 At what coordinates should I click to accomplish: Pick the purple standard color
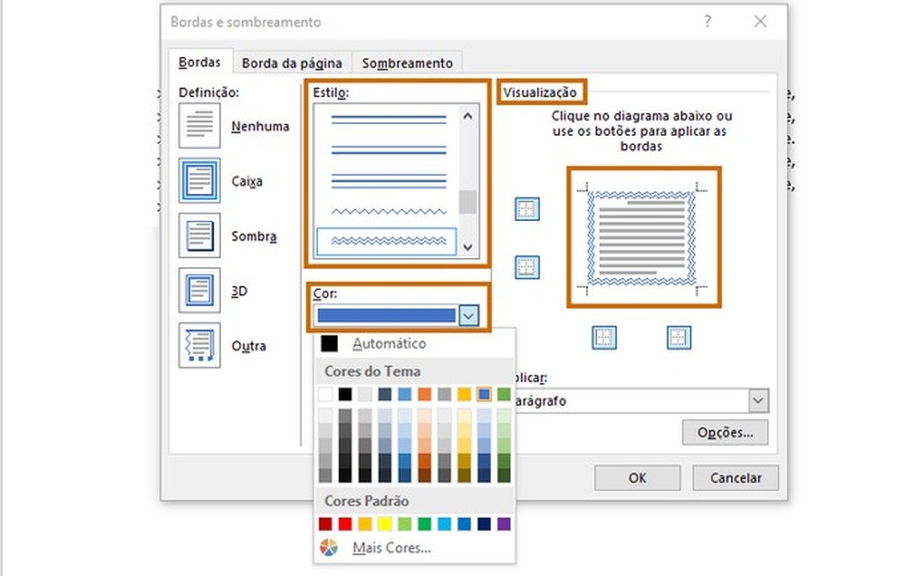(504, 523)
